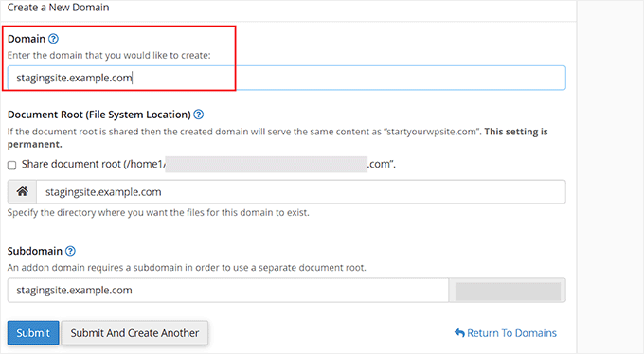644x354 pixels.
Task: Click into the Subdomain text field
Action: click(228, 290)
